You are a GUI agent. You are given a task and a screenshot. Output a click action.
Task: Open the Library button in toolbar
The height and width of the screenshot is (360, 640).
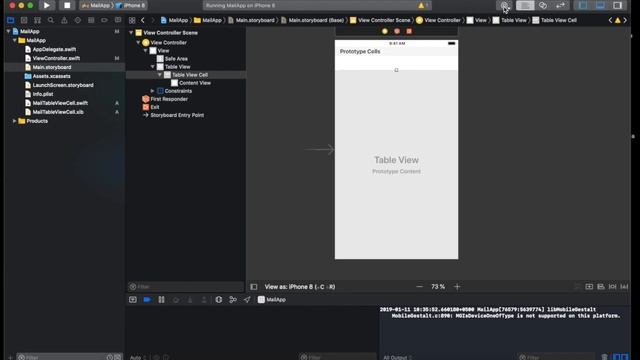505,5
